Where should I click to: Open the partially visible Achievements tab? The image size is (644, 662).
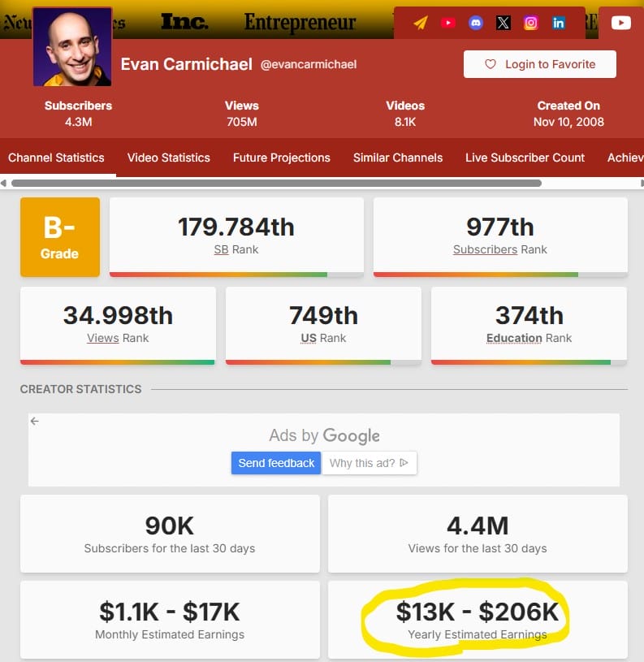pos(625,158)
